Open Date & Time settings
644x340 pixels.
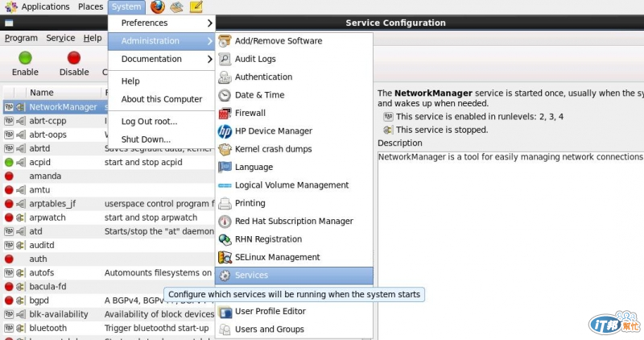[259, 95]
